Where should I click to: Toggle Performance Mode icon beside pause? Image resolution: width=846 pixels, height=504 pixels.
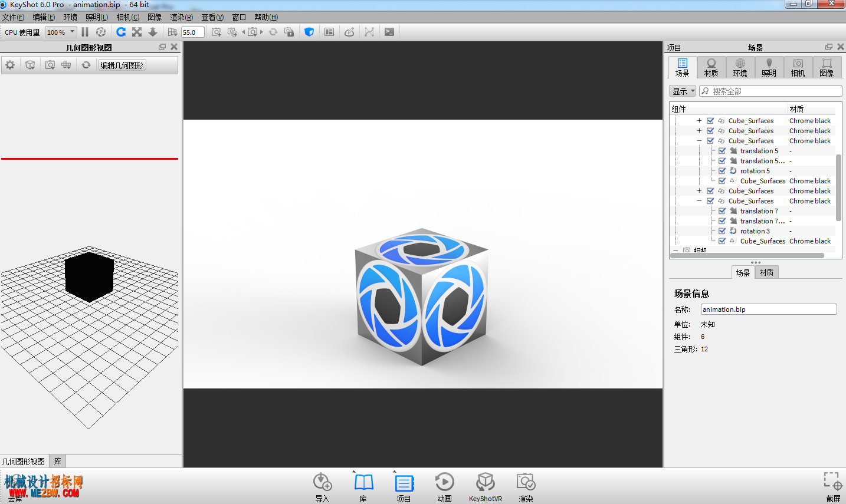point(101,32)
